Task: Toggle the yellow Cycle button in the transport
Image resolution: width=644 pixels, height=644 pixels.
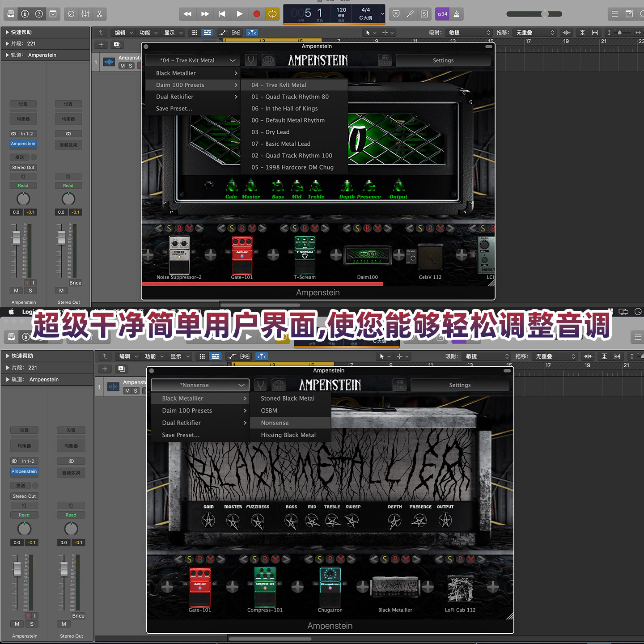Action: (x=272, y=14)
